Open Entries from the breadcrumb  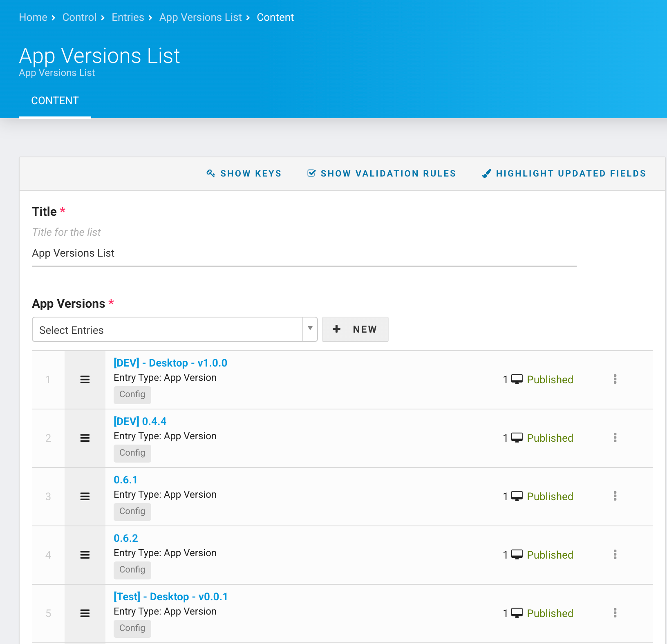128,17
